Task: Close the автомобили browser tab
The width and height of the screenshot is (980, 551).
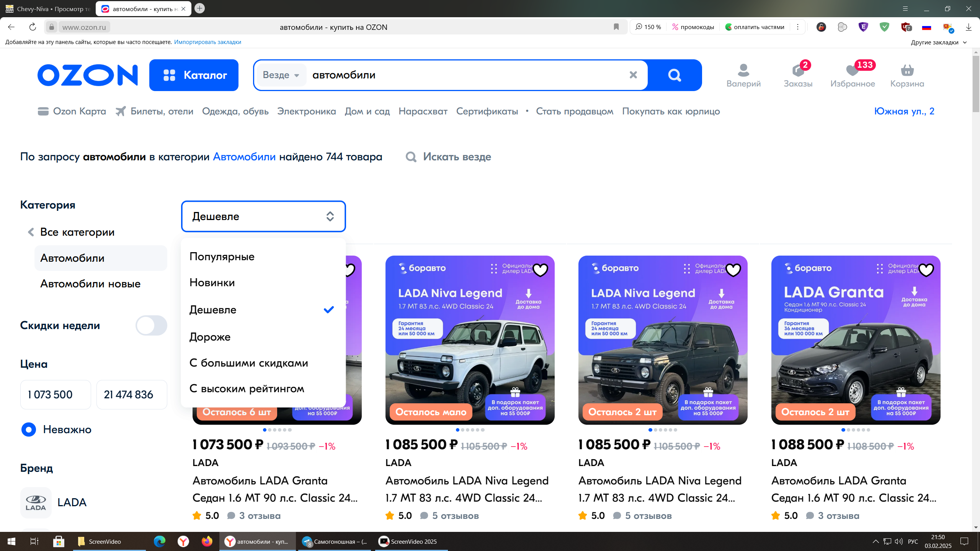Action: 183,9
